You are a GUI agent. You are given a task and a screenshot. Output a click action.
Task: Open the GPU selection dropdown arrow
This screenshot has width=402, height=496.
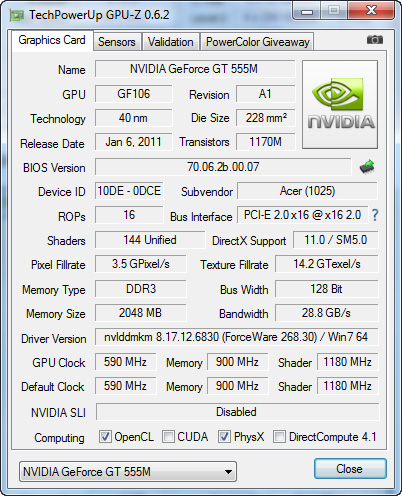[x=228, y=472]
